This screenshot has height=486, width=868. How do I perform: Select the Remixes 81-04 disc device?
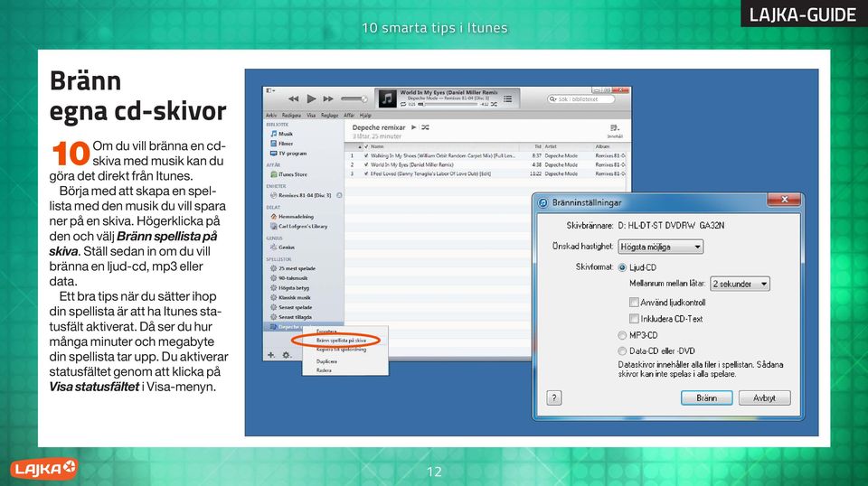click(x=301, y=195)
